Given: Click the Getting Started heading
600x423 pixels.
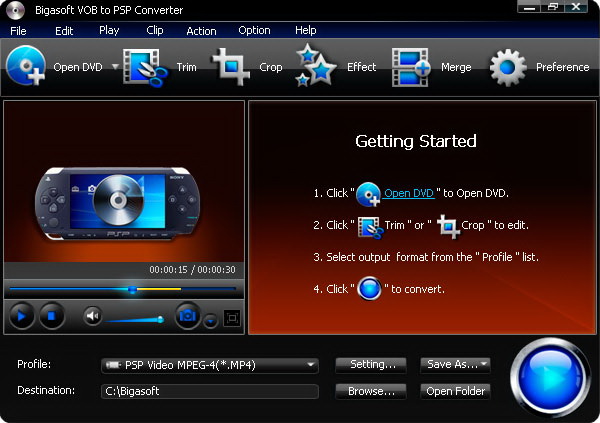Looking at the screenshot, I should point(416,141).
